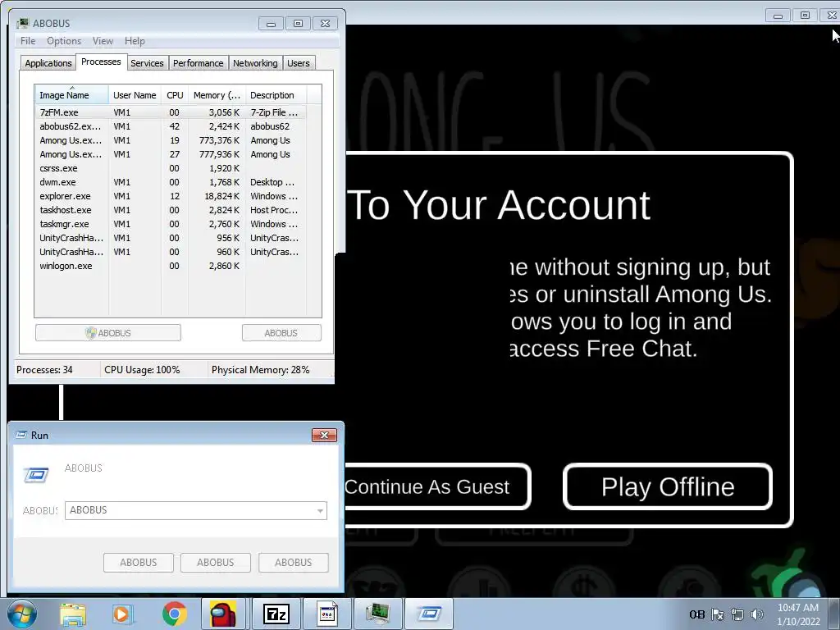Choose Play Offline in Among Us

[x=668, y=486]
